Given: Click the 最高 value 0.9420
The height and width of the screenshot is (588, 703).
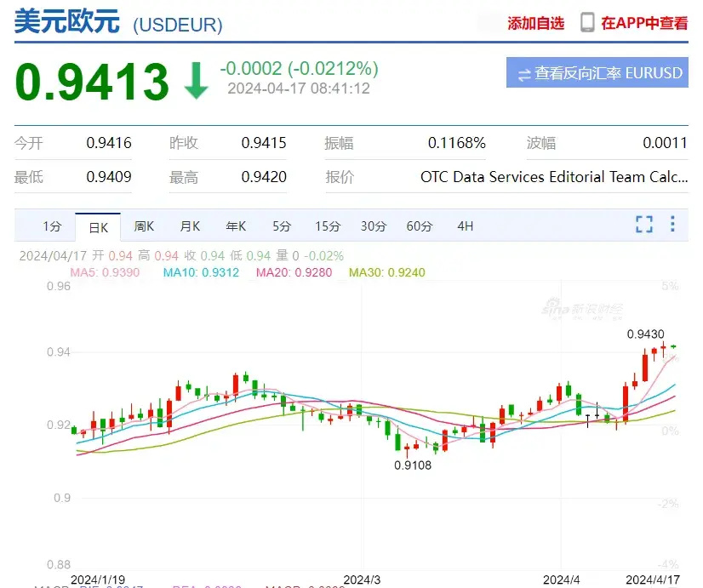Looking at the screenshot, I should point(264,177).
